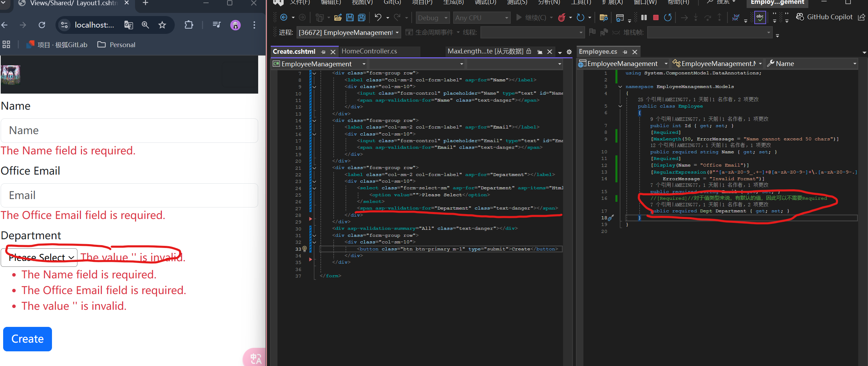868x366 pixels.
Task: Open the process EmployeeManagement dropdown
Action: click(x=349, y=32)
